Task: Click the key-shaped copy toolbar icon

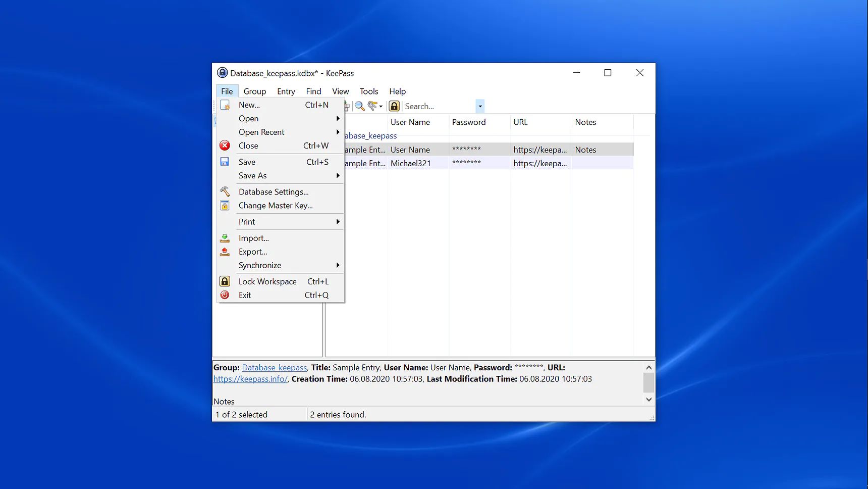Action: [x=373, y=106]
